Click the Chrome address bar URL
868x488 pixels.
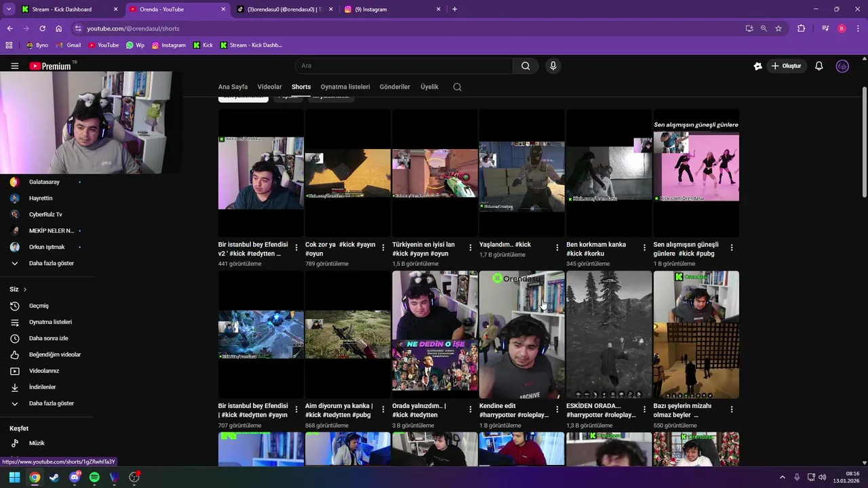pyautogui.click(x=134, y=28)
